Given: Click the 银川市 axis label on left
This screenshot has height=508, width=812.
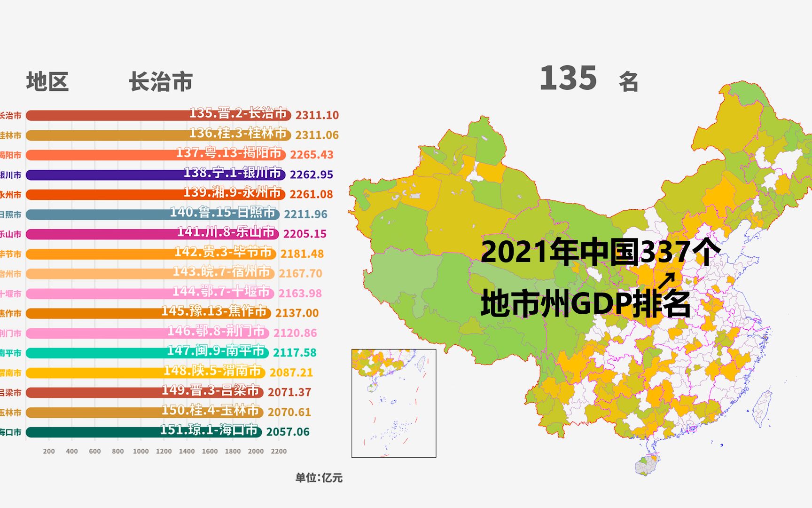Looking at the screenshot, I should coord(11,175).
